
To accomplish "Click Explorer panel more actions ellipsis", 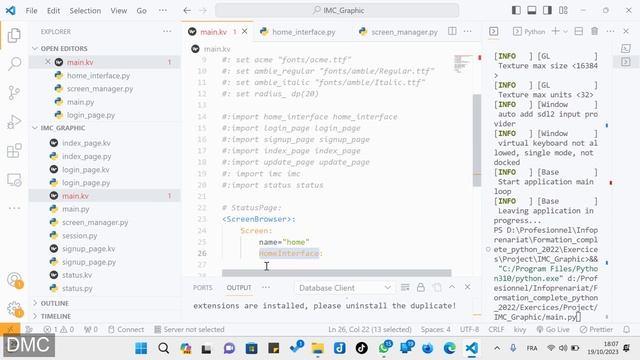I will 167,31.
